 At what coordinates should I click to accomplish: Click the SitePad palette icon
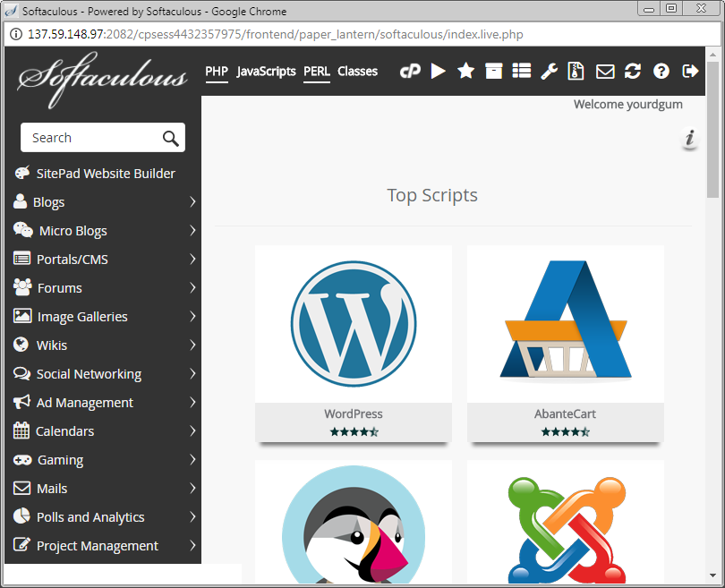click(22, 173)
